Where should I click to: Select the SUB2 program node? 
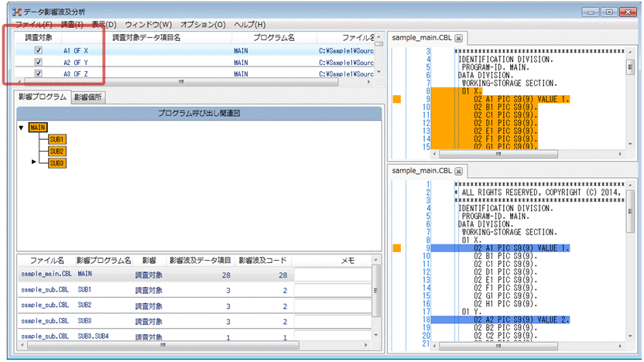[57, 152]
